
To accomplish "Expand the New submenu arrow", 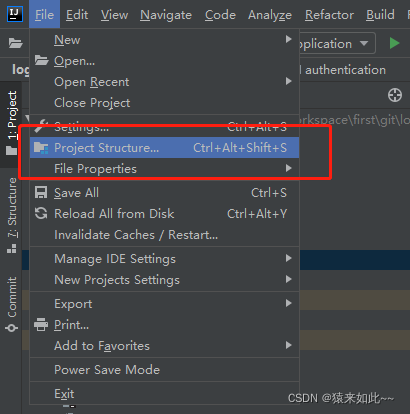I will click(289, 39).
